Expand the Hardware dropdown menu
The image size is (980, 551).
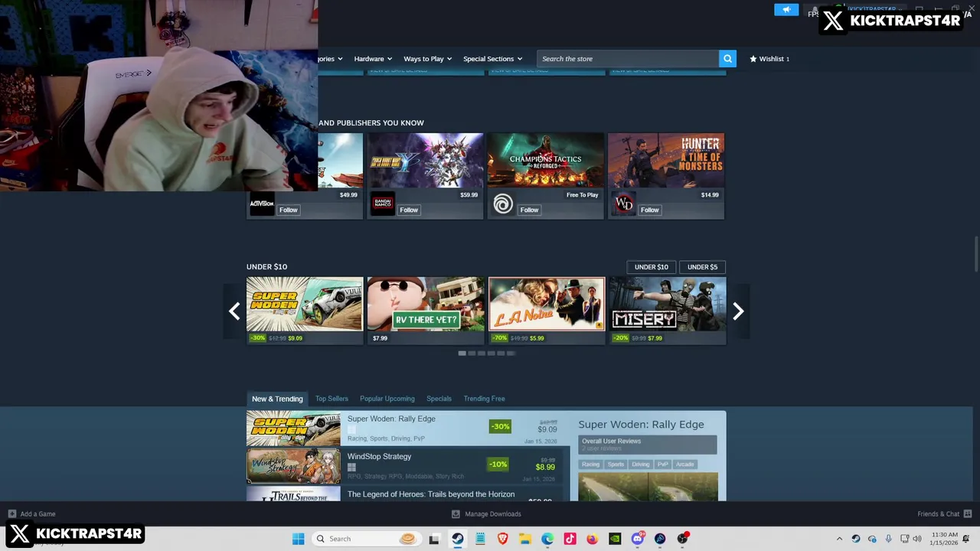373,59
